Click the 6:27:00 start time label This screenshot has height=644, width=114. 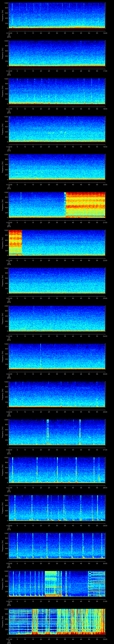pyautogui.click(x=9, y=487)
